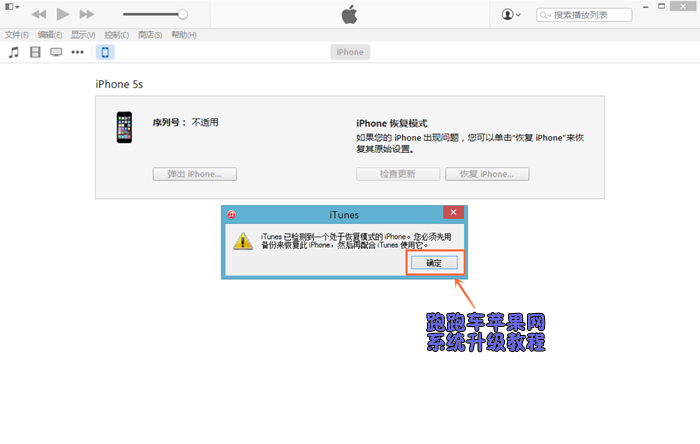
Task: Select the iPhone device icon
Action: 105,52
